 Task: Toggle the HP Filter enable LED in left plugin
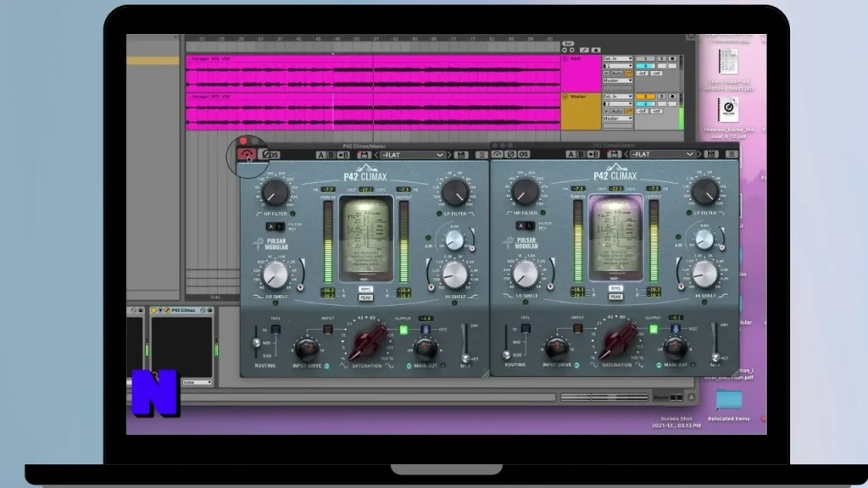[x=292, y=213]
